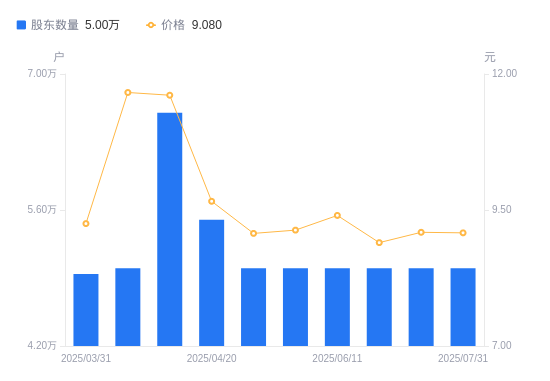Screen dimensions: 550x381
Task: Select the tallest blue bar
Action: (x=170, y=229)
